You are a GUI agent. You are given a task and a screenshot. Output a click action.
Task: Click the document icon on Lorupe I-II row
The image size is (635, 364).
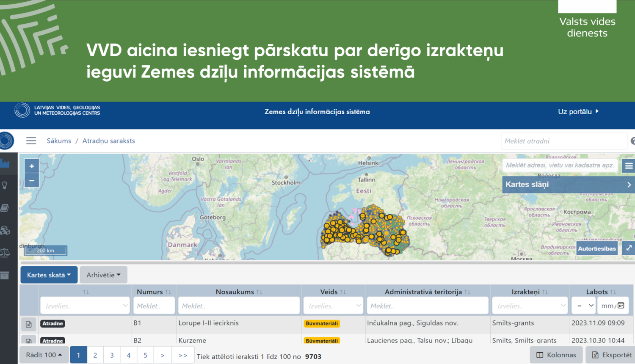point(28,324)
